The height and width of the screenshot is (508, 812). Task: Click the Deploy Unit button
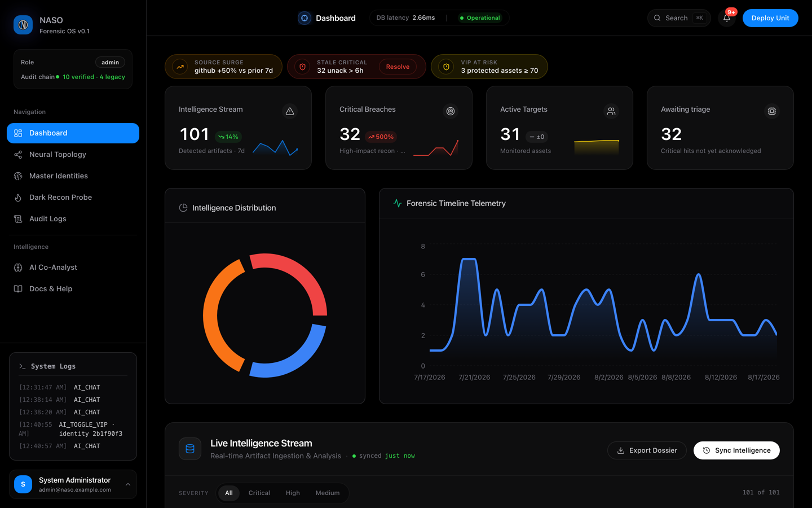tap(770, 18)
